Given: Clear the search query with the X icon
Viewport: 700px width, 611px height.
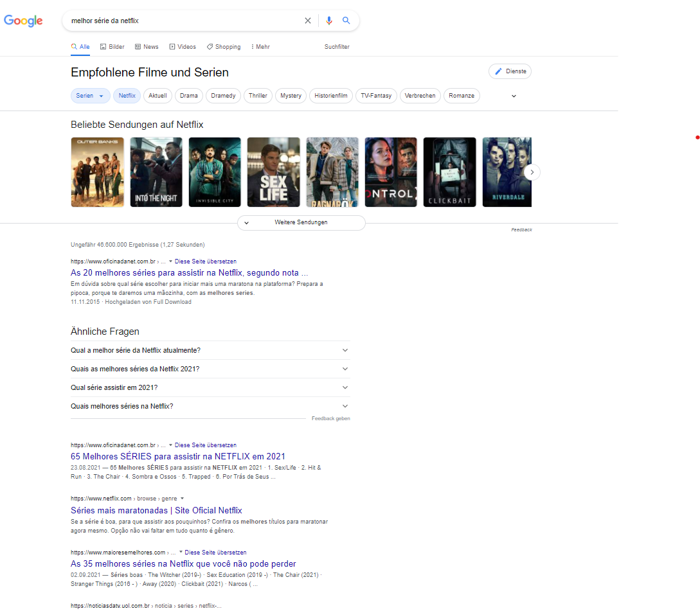Looking at the screenshot, I should [308, 21].
